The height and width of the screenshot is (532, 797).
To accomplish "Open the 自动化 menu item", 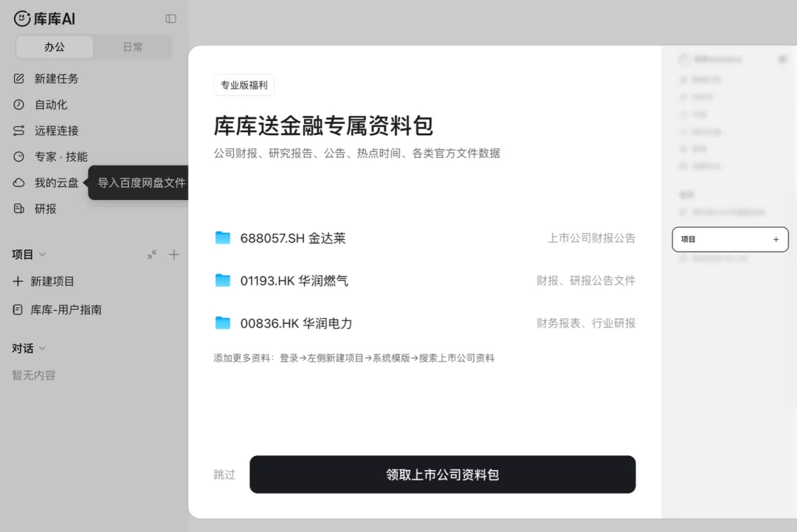I will point(51,105).
